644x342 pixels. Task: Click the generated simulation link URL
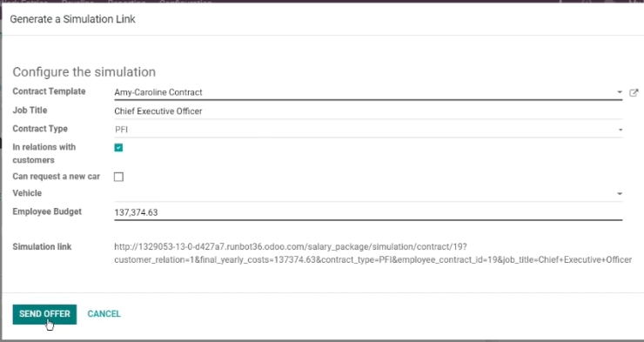click(x=373, y=253)
